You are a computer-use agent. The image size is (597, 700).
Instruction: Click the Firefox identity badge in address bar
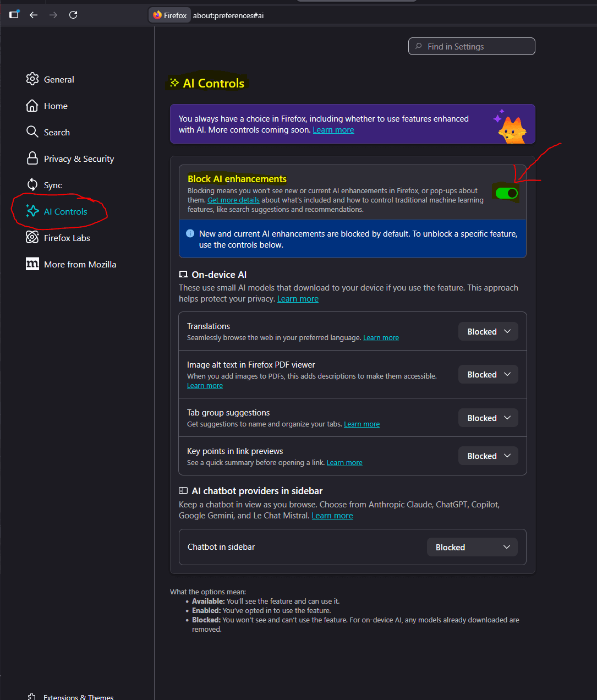170,15
